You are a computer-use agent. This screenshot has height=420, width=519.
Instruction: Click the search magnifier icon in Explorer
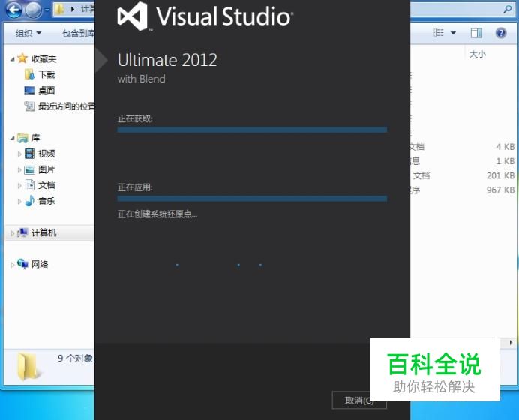coord(508,9)
